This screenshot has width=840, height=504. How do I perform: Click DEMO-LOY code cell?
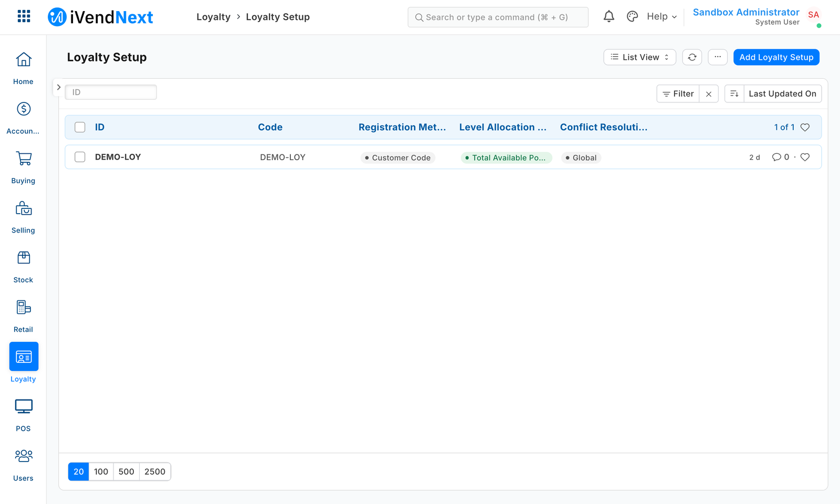coord(282,157)
